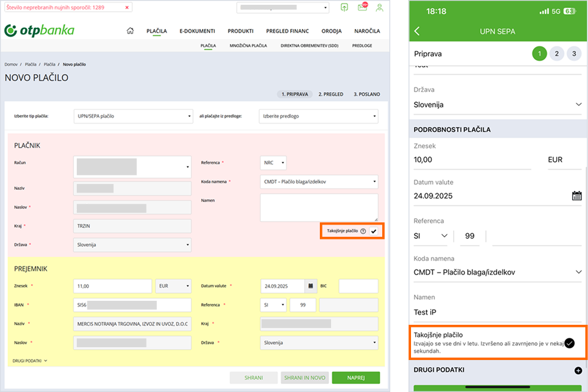Switch to Množična plačila tab
Image resolution: width=588 pixels, height=392 pixels.
248,46
